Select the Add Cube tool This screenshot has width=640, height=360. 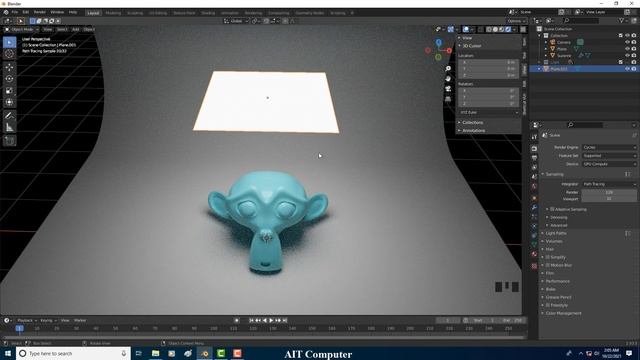tap(9, 140)
